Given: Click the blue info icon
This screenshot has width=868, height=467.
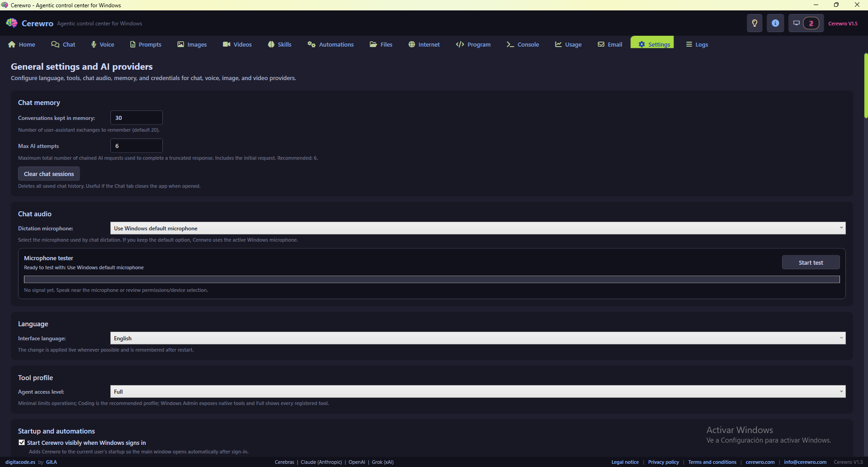Looking at the screenshot, I should (x=775, y=23).
